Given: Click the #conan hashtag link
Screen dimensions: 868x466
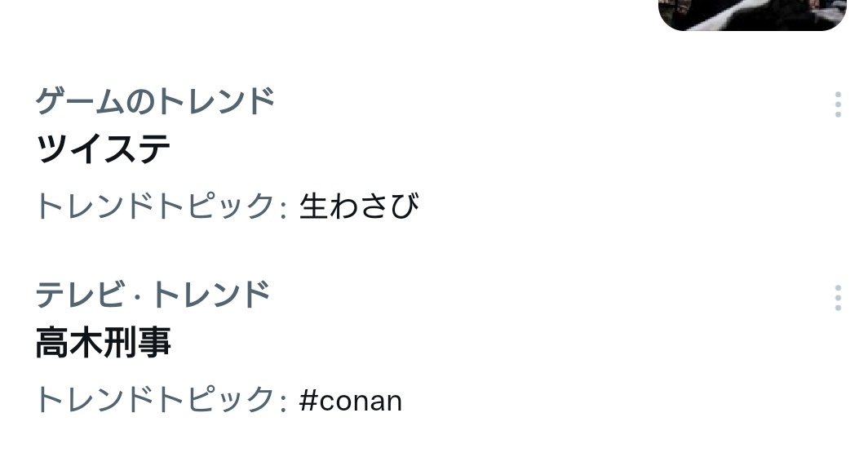Looking at the screenshot, I should 351,401.
